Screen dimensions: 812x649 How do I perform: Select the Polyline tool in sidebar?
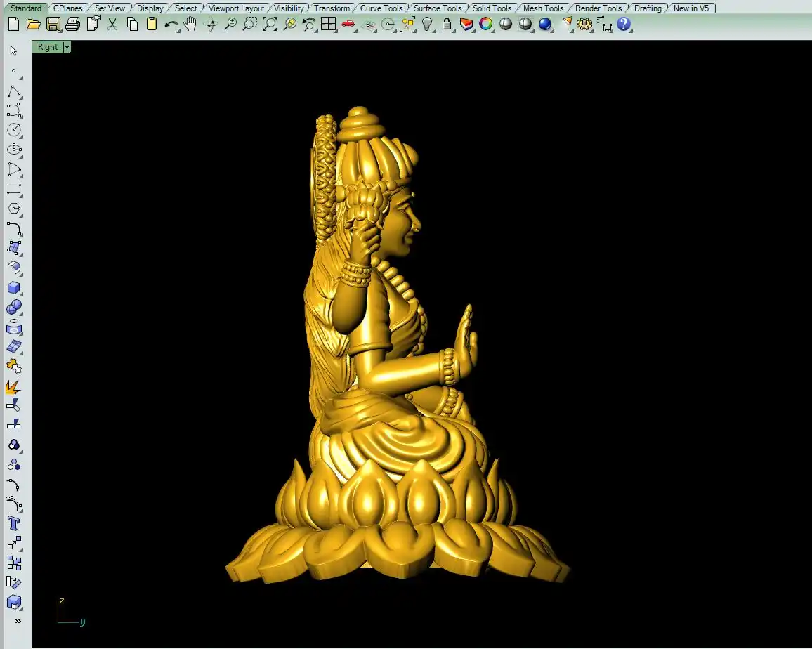(x=14, y=91)
